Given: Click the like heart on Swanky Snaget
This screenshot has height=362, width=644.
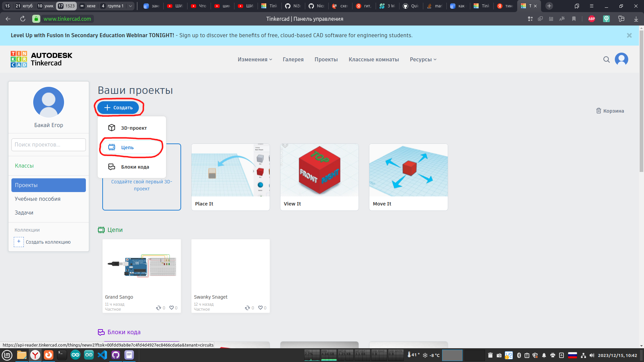Looking at the screenshot, I should coord(260,308).
